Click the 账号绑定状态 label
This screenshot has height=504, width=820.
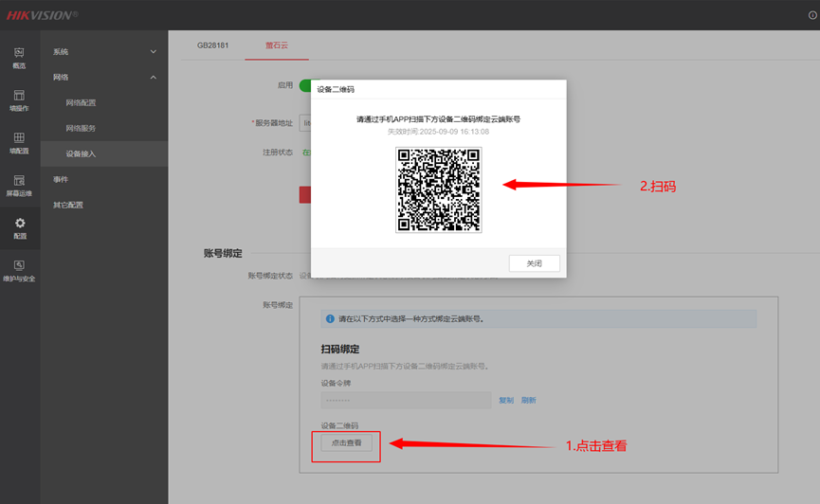270,276
